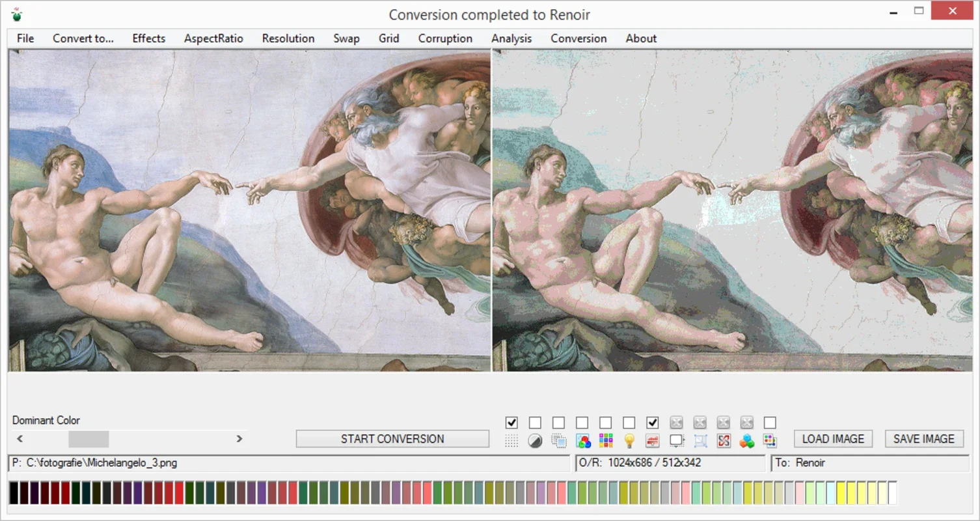Click the red crossed arrows icon
The height and width of the screenshot is (521, 980).
click(724, 441)
